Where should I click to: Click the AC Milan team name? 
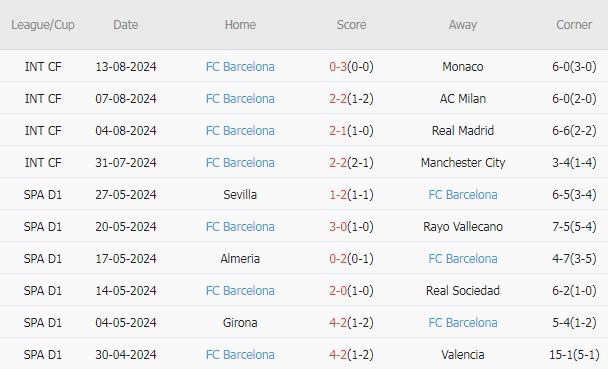(463, 98)
